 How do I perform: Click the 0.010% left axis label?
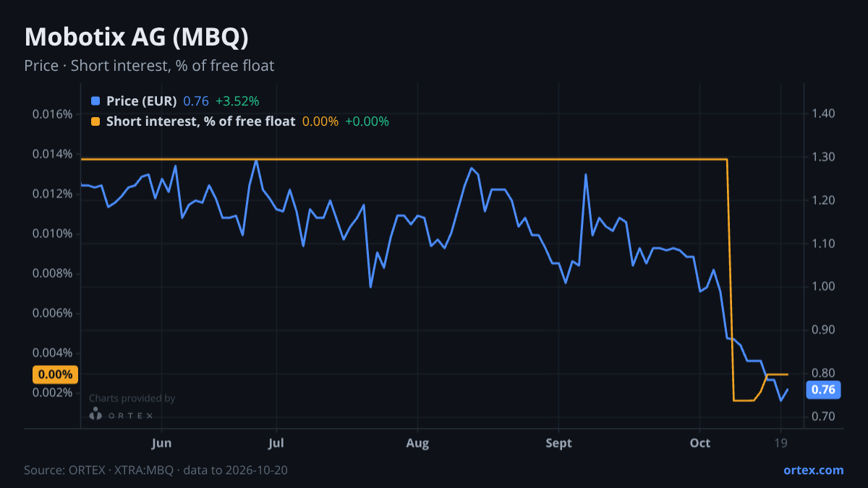53,234
